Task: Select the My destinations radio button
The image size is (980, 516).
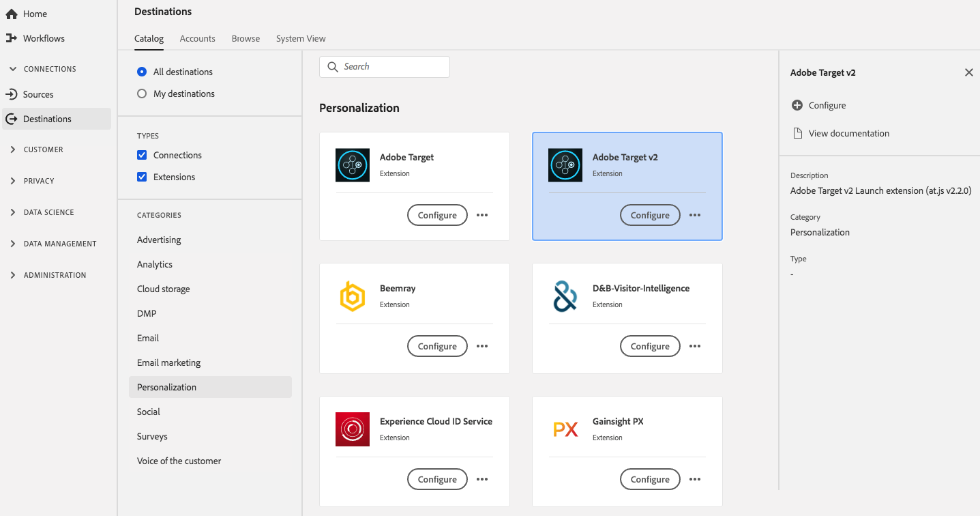Action: tap(142, 94)
